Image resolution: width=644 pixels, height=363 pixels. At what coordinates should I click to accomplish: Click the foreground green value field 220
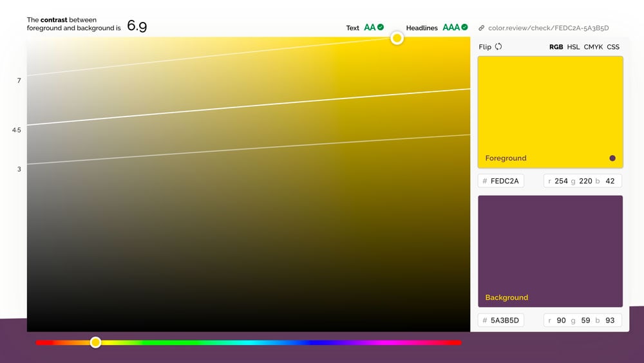(x=585, y=181)
